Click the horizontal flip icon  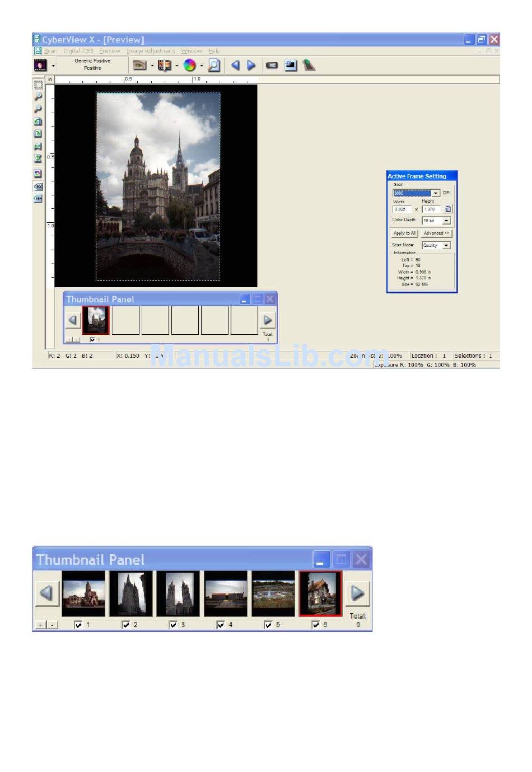pyautogui.click(x=38, y=146)
